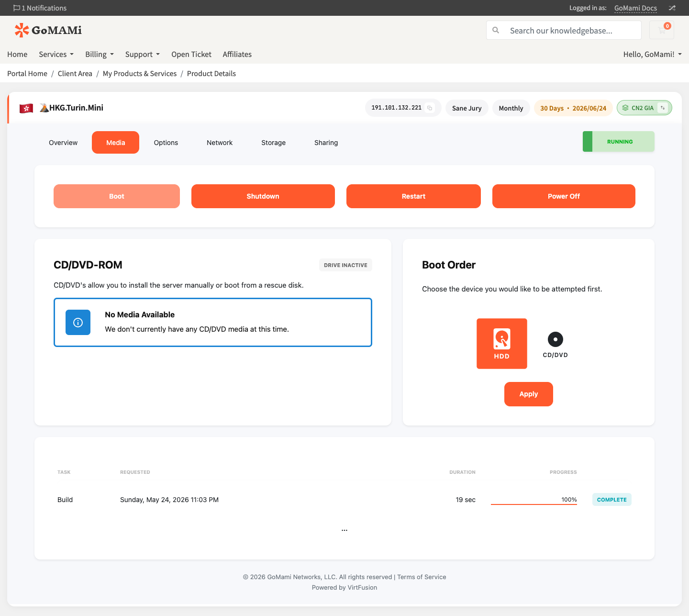689x616 pixels.
Task: Click the COMPLETE status badge
Action: (612, 500)
